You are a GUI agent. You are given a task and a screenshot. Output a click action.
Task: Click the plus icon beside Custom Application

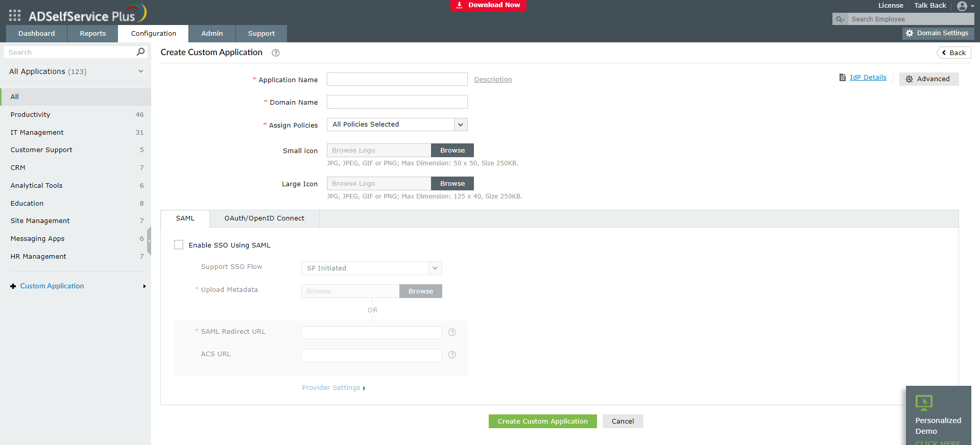coord(13,286)
